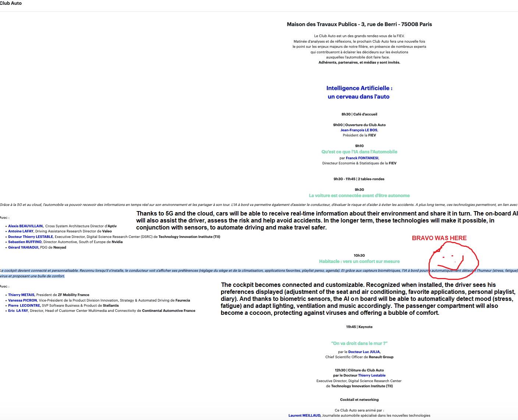Click the Eric LA FAY link
The height and width of the screenshot is (420, 518).
(x=18, y=311)
